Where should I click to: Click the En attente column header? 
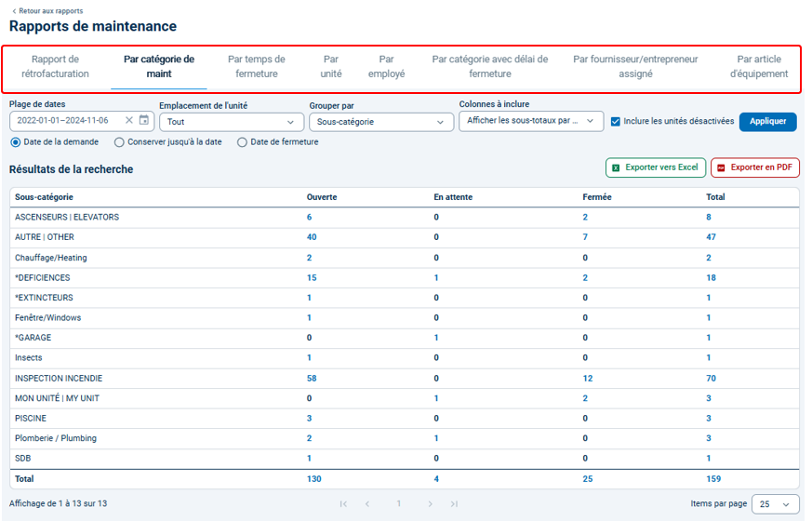453,197
